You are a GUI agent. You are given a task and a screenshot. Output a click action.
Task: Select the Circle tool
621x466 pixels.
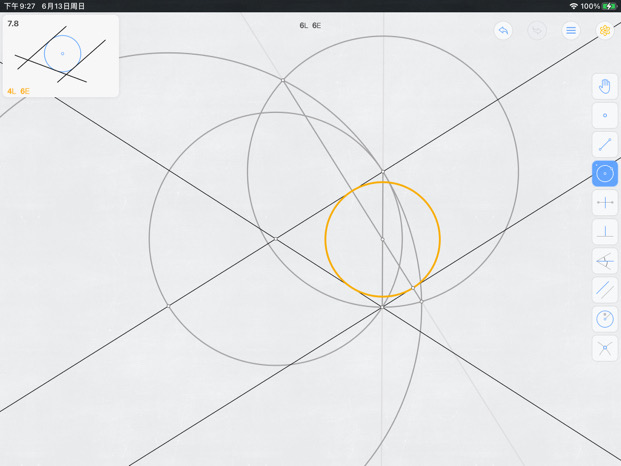click(x=605, y=173)
